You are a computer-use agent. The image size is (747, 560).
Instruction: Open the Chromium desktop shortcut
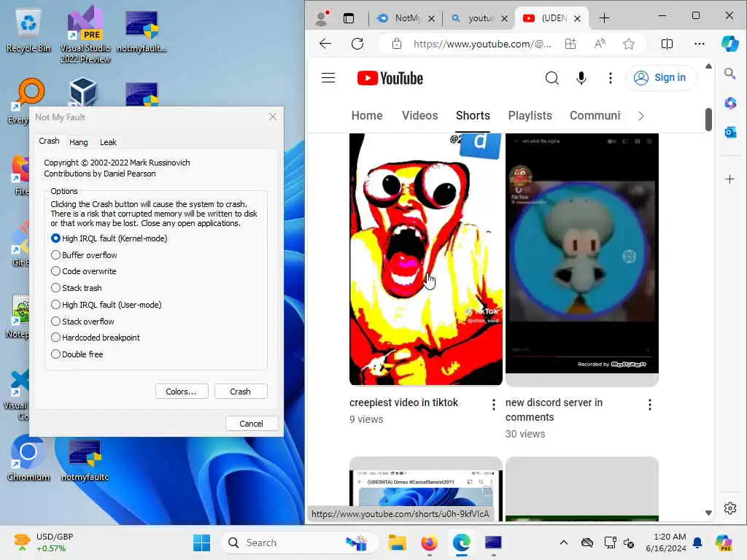point(28,459)
